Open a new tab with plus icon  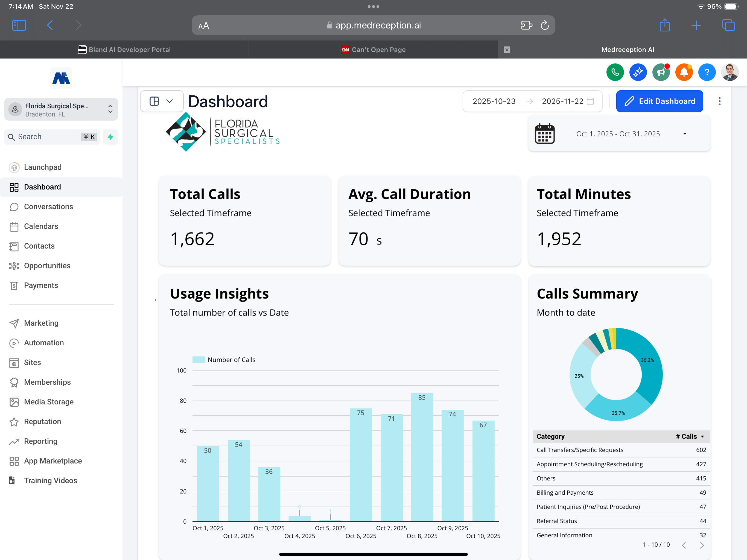click(x=696, y=25)
